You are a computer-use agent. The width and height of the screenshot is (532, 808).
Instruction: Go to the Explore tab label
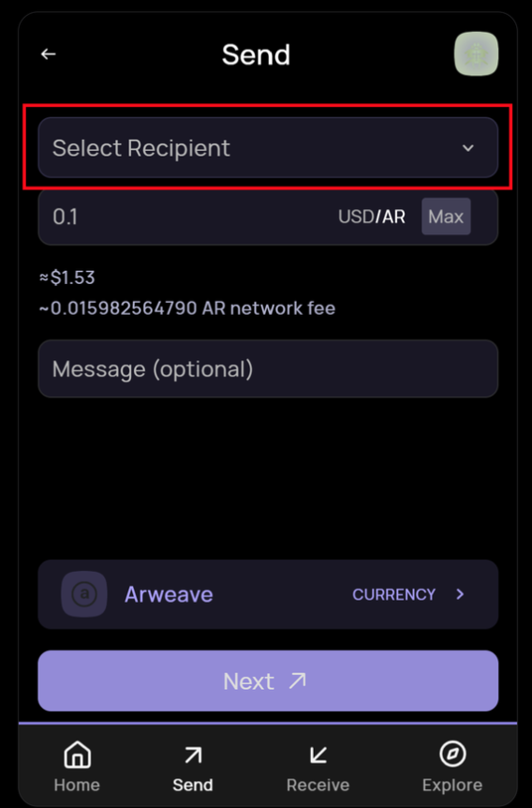coord(452,785)
